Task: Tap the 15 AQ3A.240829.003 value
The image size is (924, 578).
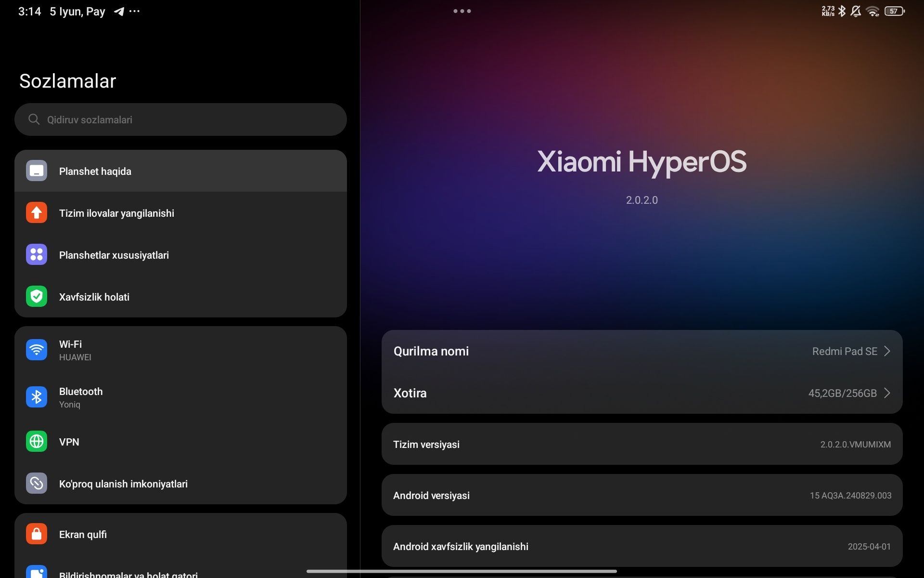Action: pos(850,495)
